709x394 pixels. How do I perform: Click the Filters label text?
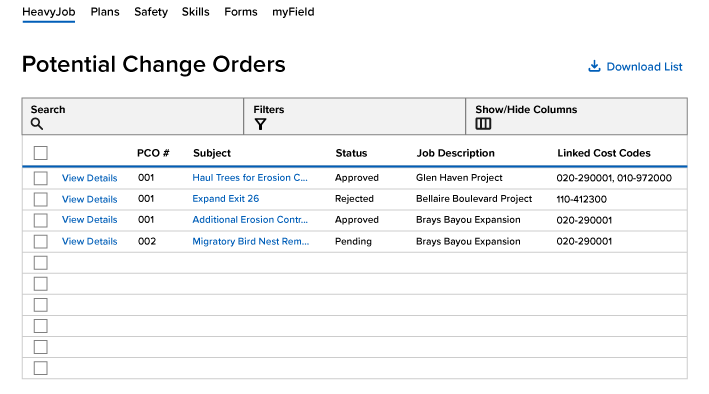click(x=269, y=109)
